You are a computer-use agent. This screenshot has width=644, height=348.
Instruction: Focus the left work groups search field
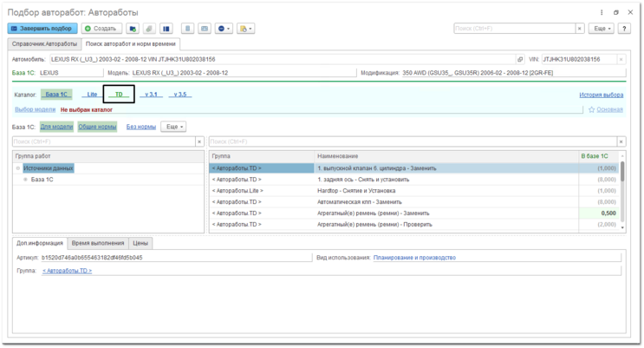pyautogui.click(x=104, y=141)
